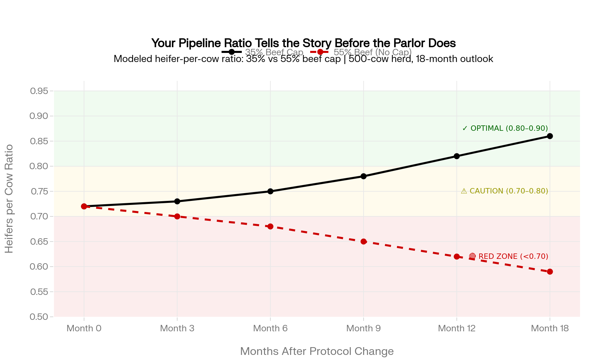Click the CAUTION (0.70–0.80) annotation
This screenshot has width=607, height=364.
click(504, 191)
